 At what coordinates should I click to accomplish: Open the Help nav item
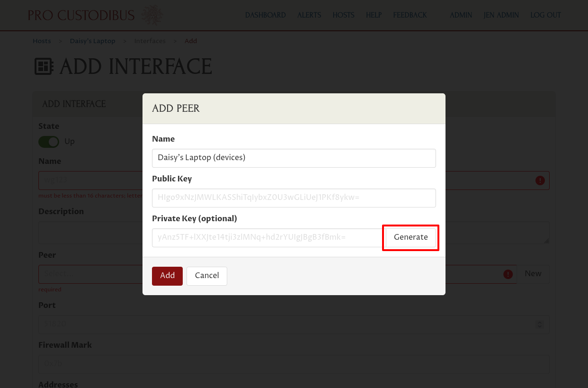pyautogui.click(x=374, y=15)
